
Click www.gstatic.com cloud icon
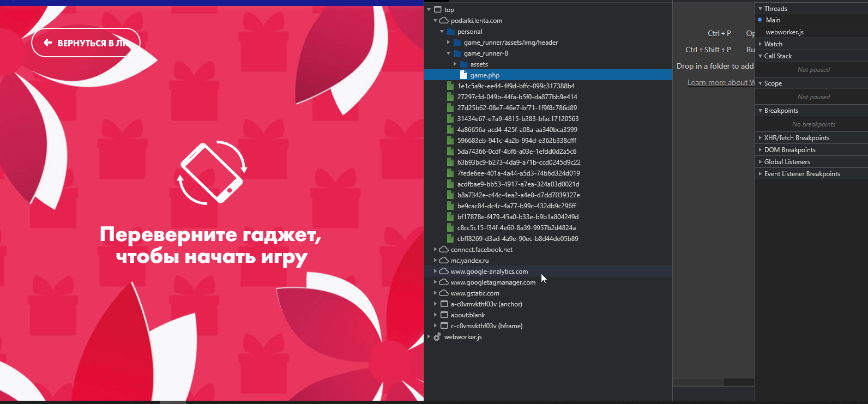point(444,293)
